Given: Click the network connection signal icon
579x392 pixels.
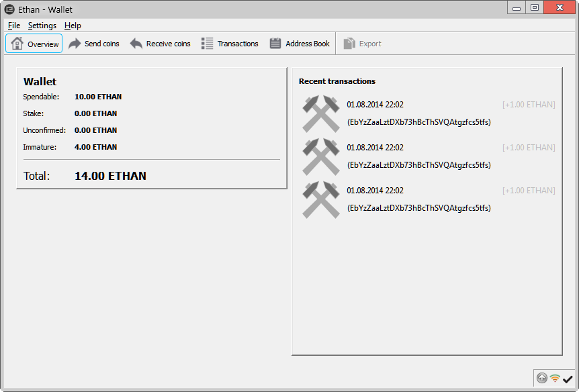Looking at the screenshot, I should [555, 379].
